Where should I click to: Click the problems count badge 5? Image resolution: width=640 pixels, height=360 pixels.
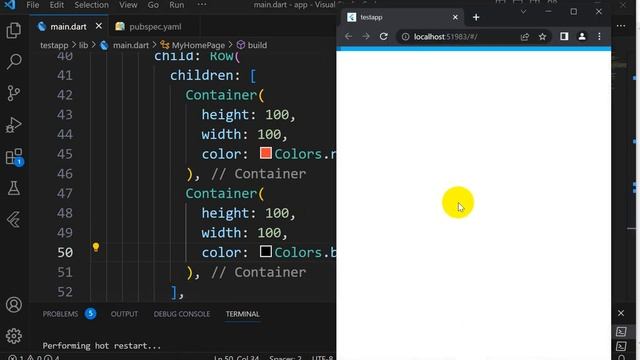[x=91, y=314]
